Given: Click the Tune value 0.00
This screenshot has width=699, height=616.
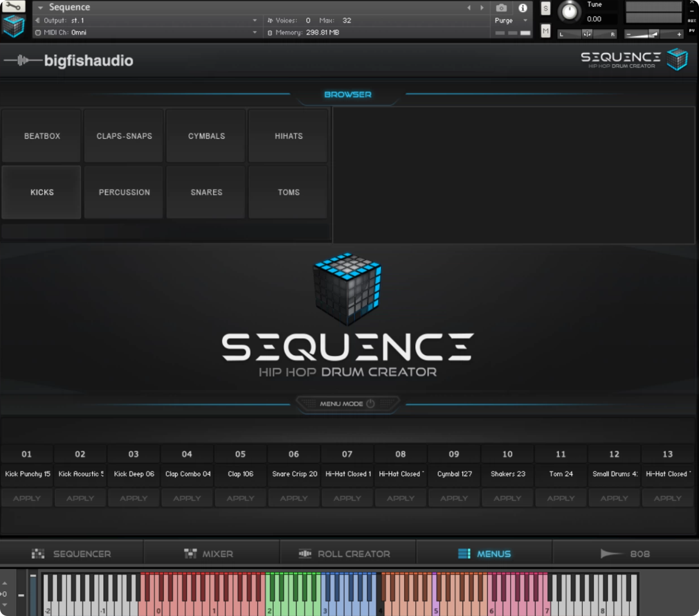Looking at the screenshot, I should click(594, 19).
